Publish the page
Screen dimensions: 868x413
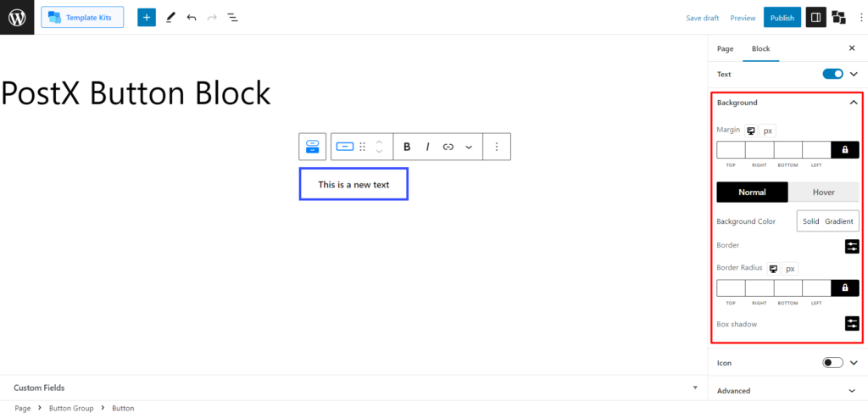point(782,17)
